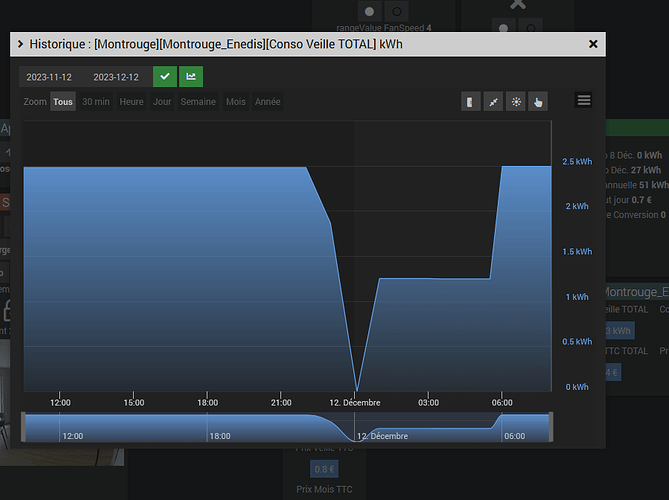Open the chart hamburger export menu

tap(584, 100)
